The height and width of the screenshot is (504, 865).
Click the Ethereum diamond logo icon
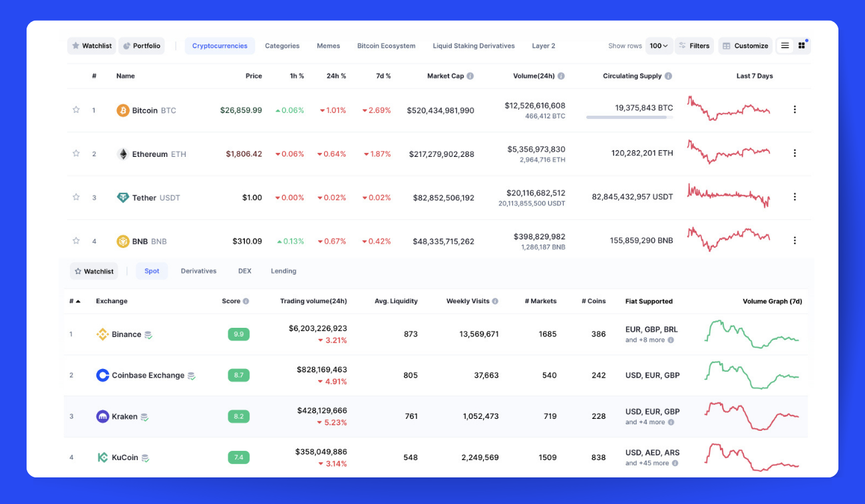123,154
